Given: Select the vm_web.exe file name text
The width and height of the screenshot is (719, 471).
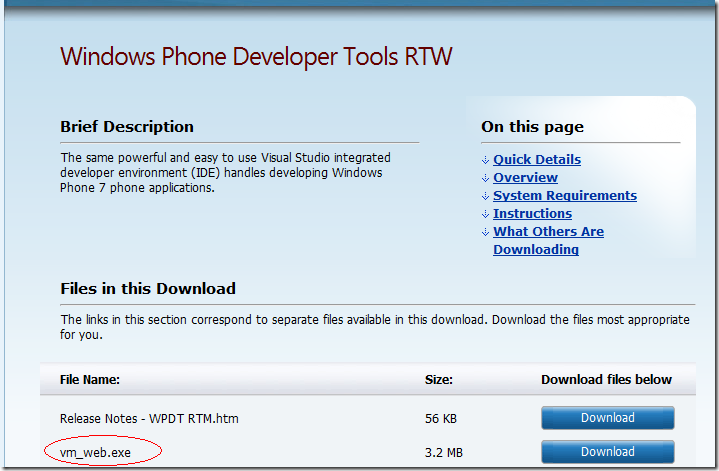Looking at the screenshot, I should 95,453.
